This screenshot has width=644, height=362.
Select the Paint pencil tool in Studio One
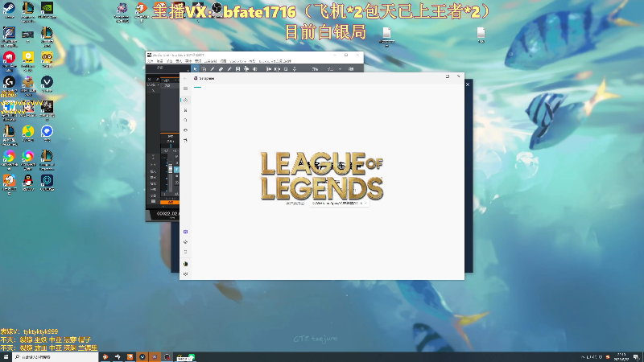(x=229, y=69)
